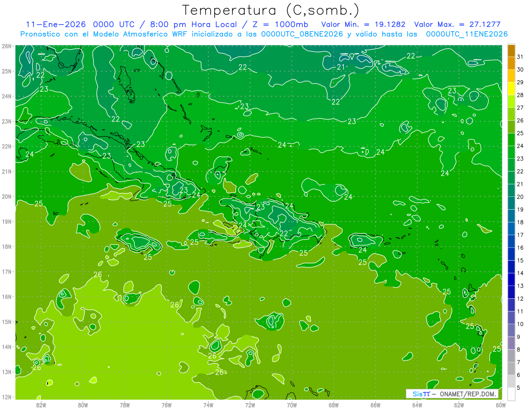Viewport: 532px width, 411px height.
Task: Pick the orange color bar segment between 30 and 31
Action: (x=511, y=63)
